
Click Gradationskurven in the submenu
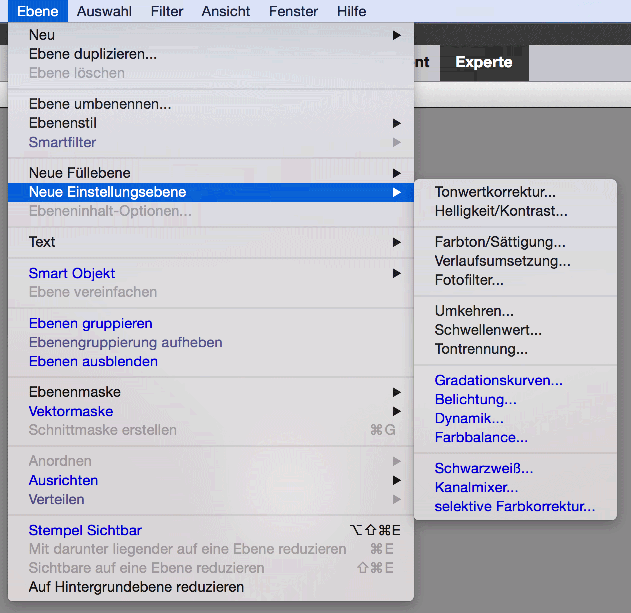(498, 380)
